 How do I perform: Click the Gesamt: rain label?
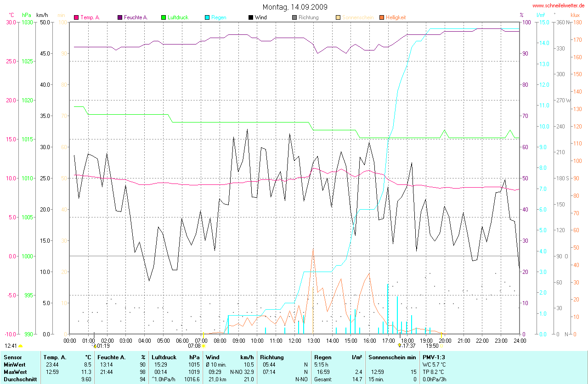323,380
